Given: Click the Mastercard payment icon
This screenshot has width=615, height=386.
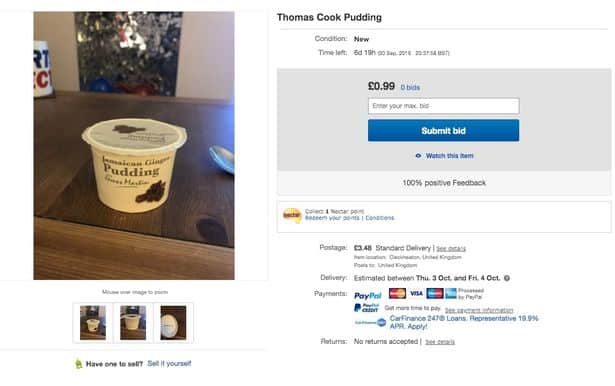Looking at the screenshot, I should coord(397,293).
